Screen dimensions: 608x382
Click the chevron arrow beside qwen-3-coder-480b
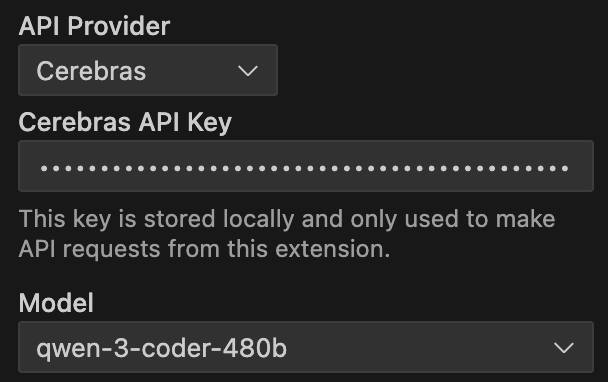(563, 347)
